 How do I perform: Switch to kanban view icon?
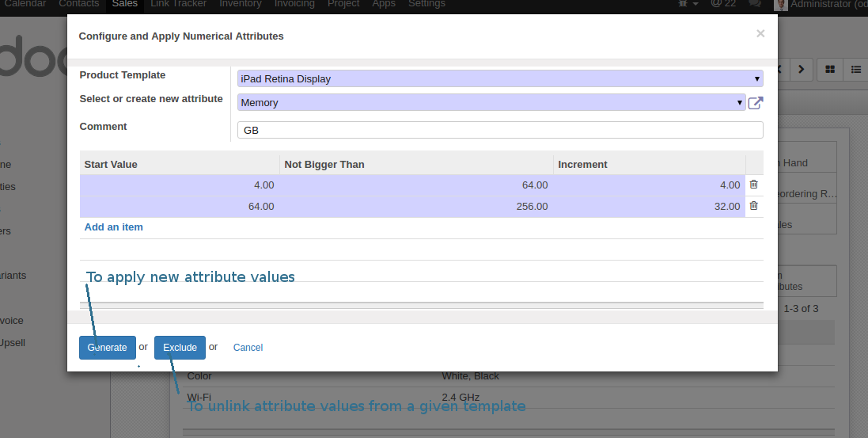click(830, 70)
